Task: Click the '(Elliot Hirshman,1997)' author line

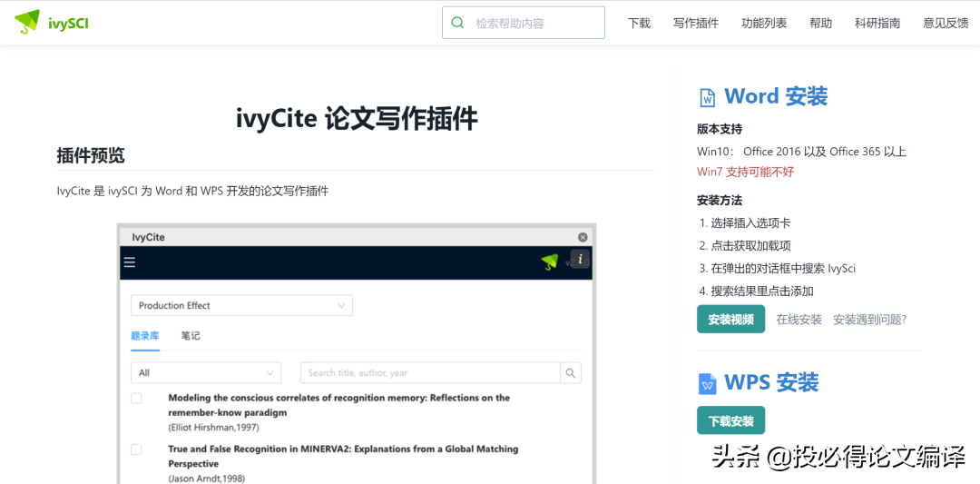Action: pos(213,428)
